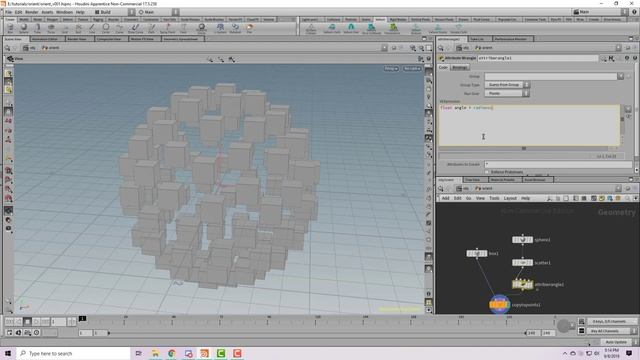
Task: Select the File shelf tool
Action: pyautogui.click(x=249, y=28)
